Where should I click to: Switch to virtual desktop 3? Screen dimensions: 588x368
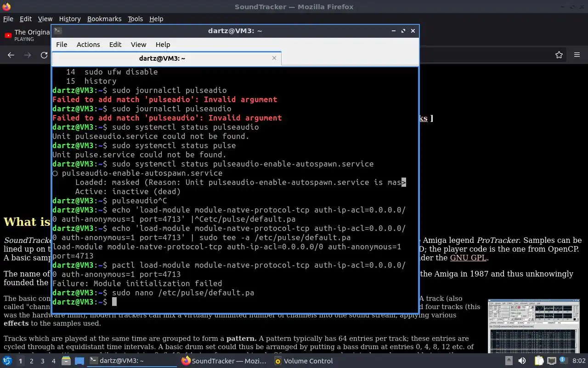43,361
